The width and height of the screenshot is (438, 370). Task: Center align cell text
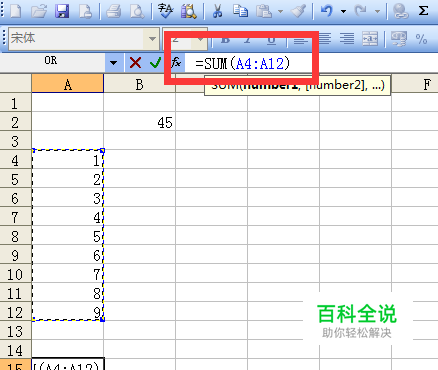point(324,39)
